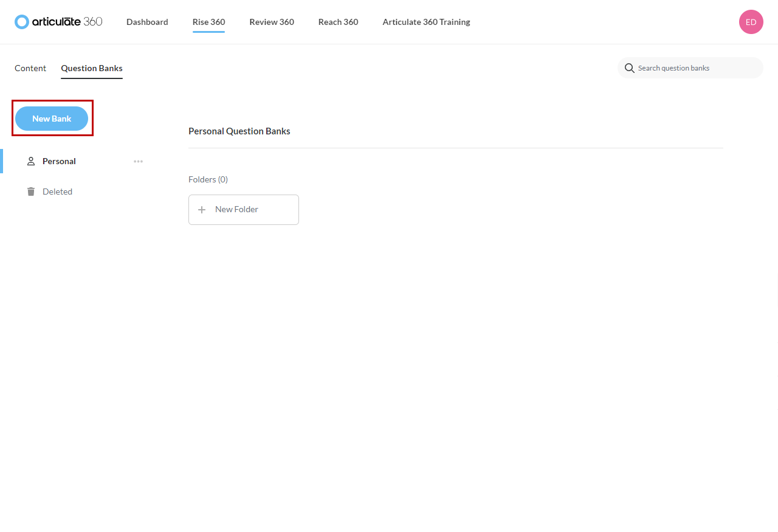Click the plus icon in New Folder

[202, 210]
